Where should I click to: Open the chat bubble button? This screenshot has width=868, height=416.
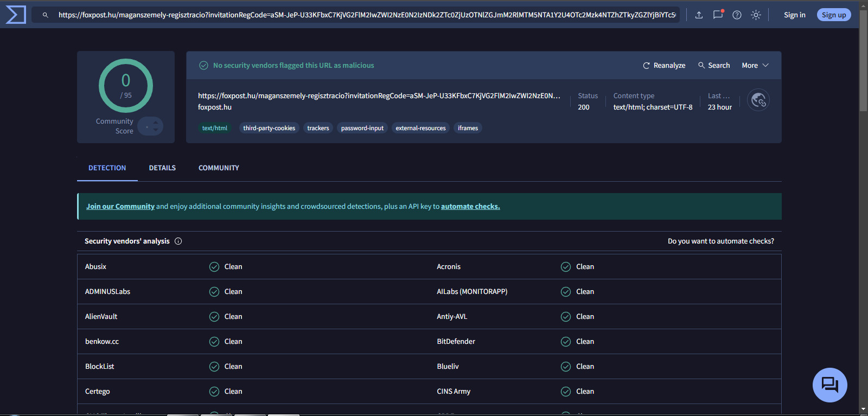click(x=829, y=385)
